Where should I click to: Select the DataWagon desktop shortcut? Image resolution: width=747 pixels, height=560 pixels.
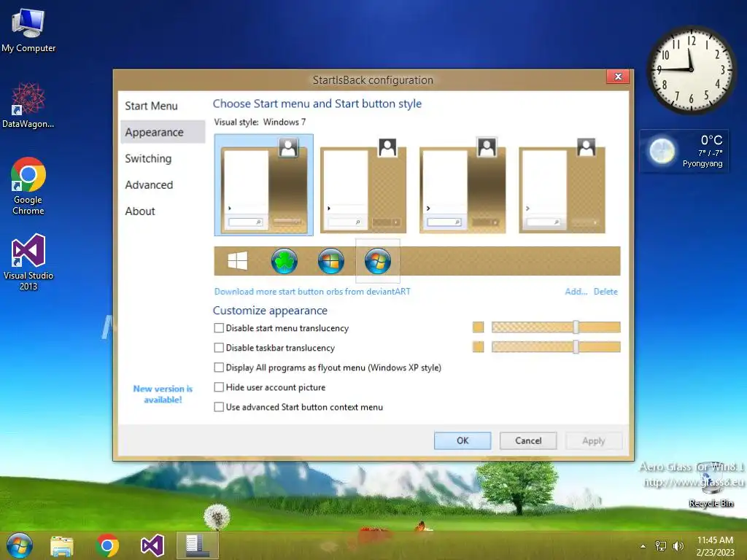(28, 105)
